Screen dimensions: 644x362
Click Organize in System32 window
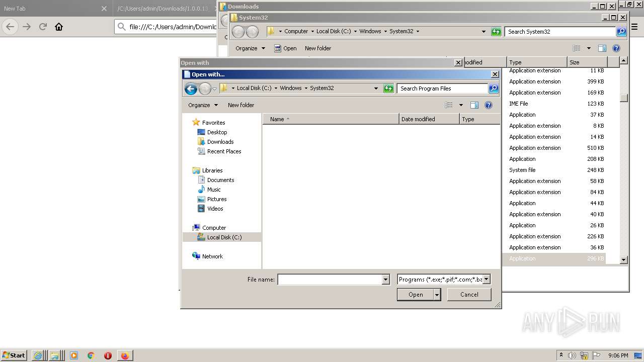(250, 48)
